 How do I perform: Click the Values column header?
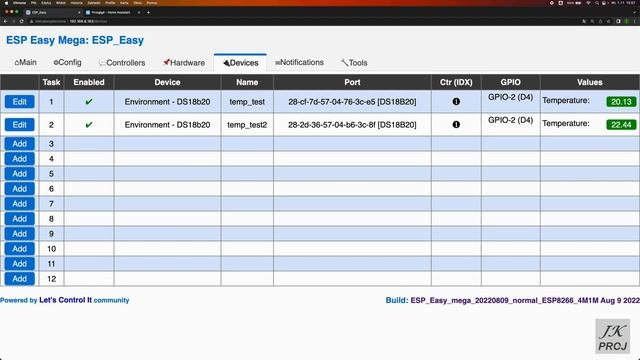pyautogui.click(x=590, y=82)
